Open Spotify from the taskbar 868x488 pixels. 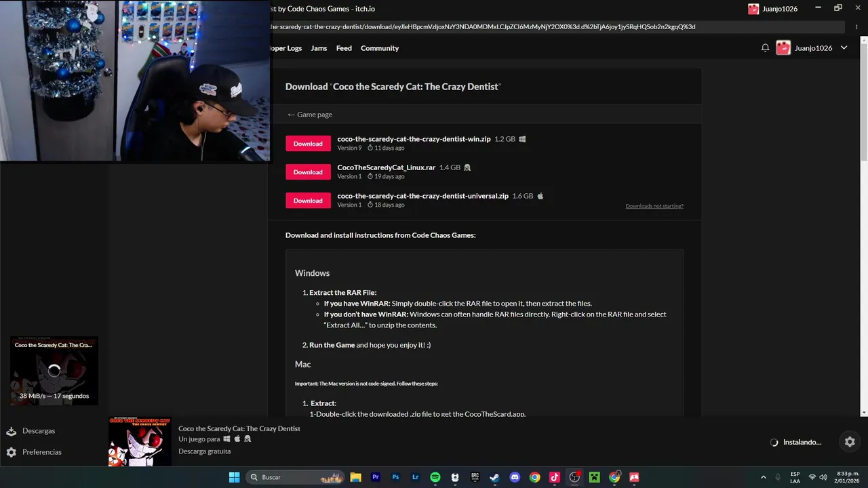pyautogui.click(x=435, y=477)
